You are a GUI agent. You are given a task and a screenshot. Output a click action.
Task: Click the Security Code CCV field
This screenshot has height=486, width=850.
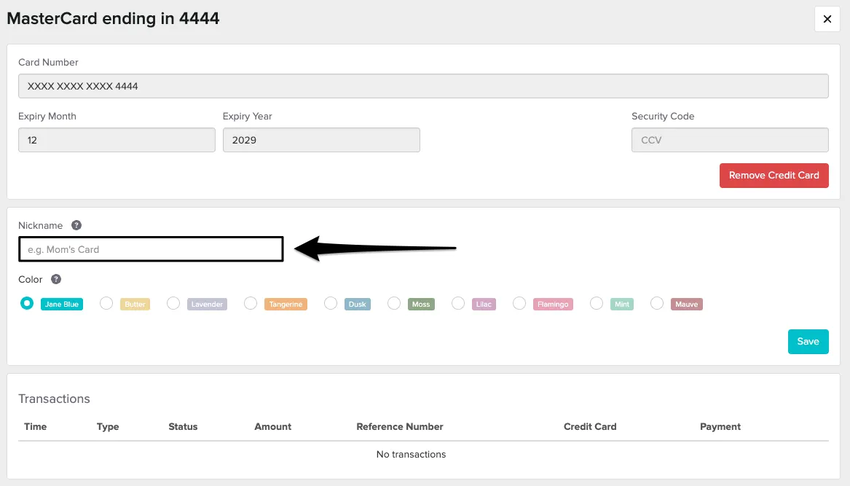click(x=729, y=140)
